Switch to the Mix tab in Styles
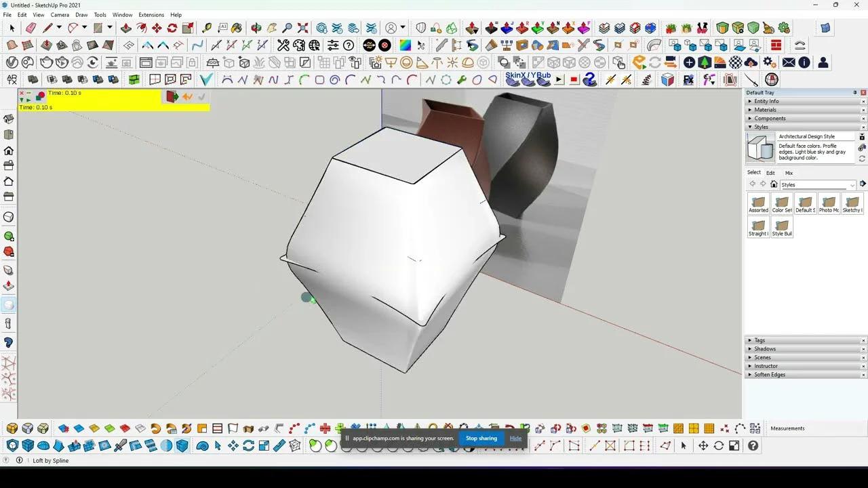Image resolution: width=868 pixels, height=488 pixels. pyautogui.click(x=789, y=173)
